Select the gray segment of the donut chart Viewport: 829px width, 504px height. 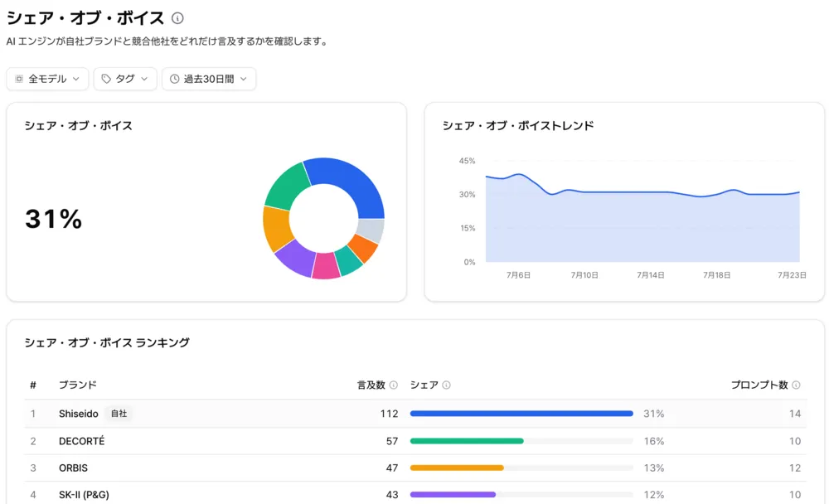pos(371,230)
